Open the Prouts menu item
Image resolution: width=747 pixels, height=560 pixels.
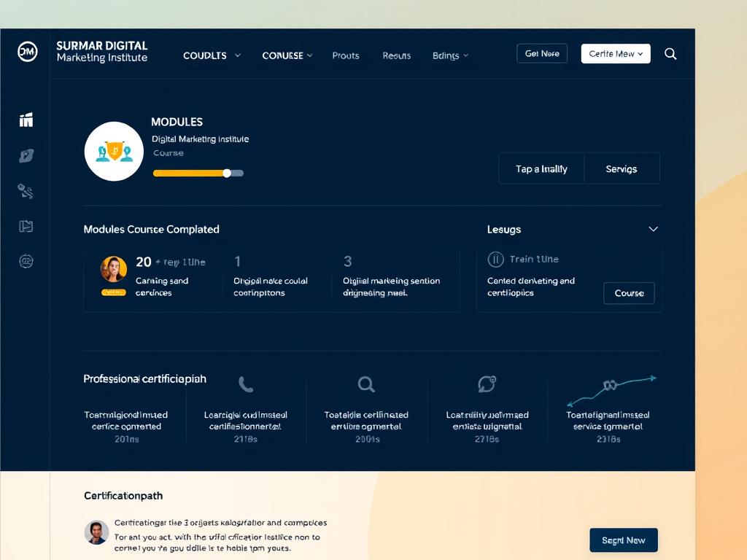[x=345, y=55]
